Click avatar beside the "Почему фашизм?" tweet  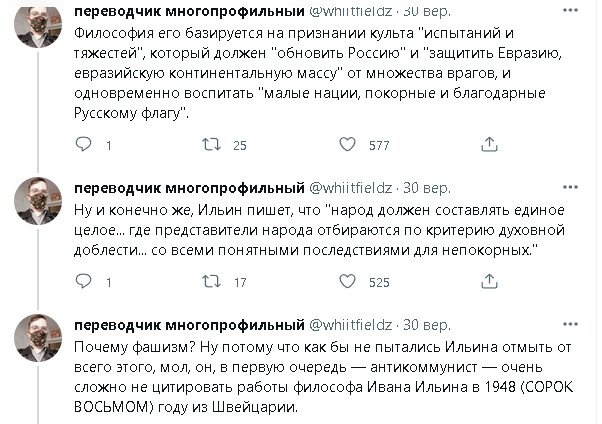[x=38, y=342]
